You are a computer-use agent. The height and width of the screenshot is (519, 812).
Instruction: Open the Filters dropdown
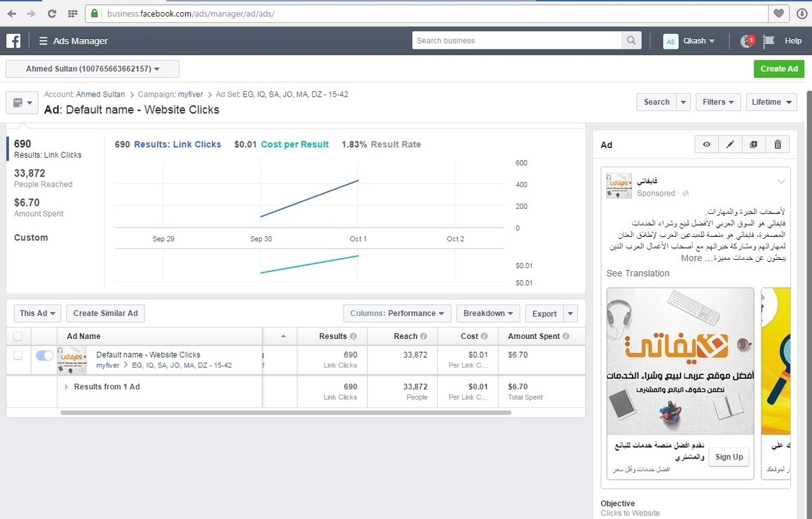[x=718, y=102]
